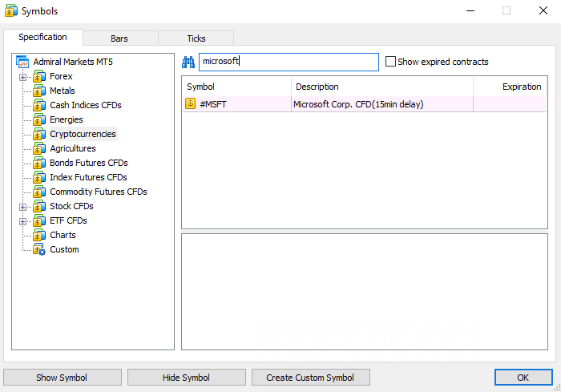Select the Metals tree label

[63, 91]
